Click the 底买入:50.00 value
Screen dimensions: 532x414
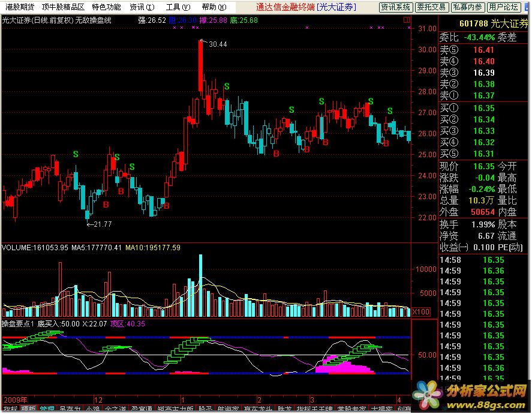coord(58,324)
